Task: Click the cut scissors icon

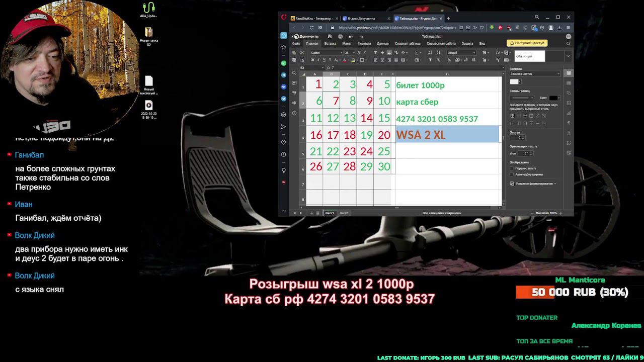Action: pyautogui.click(x=302, y=52)
